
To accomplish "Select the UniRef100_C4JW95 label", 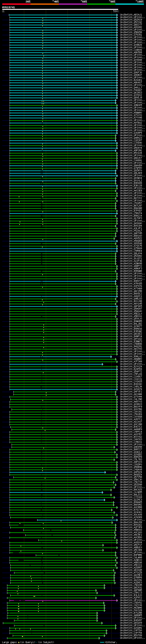I will point(131,492).
